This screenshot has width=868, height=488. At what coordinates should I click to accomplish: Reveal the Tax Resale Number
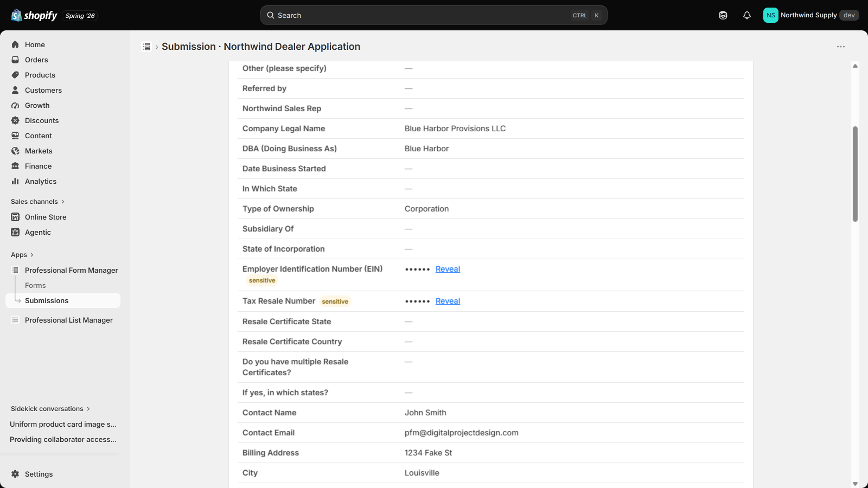(448, 301)
